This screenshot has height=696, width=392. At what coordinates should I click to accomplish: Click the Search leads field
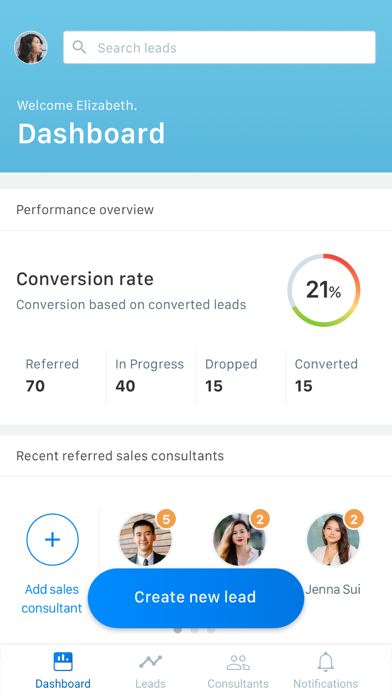coord(219,47)
